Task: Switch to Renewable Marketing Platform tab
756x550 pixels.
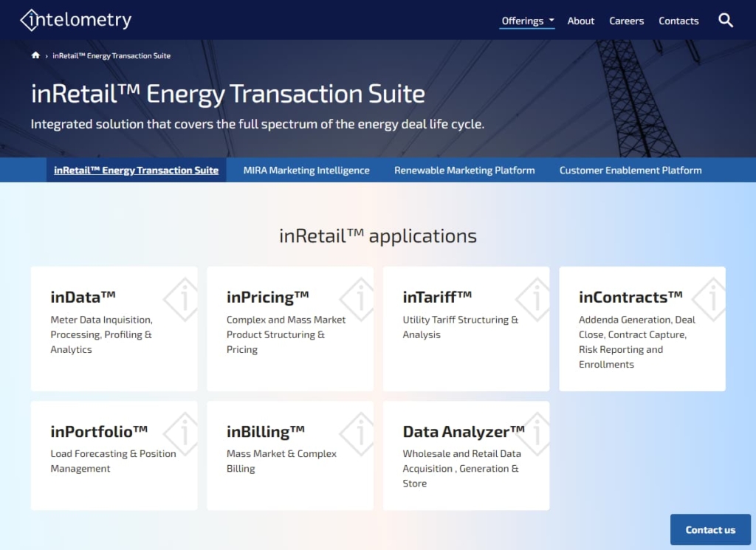Action: tap(464, 170)
